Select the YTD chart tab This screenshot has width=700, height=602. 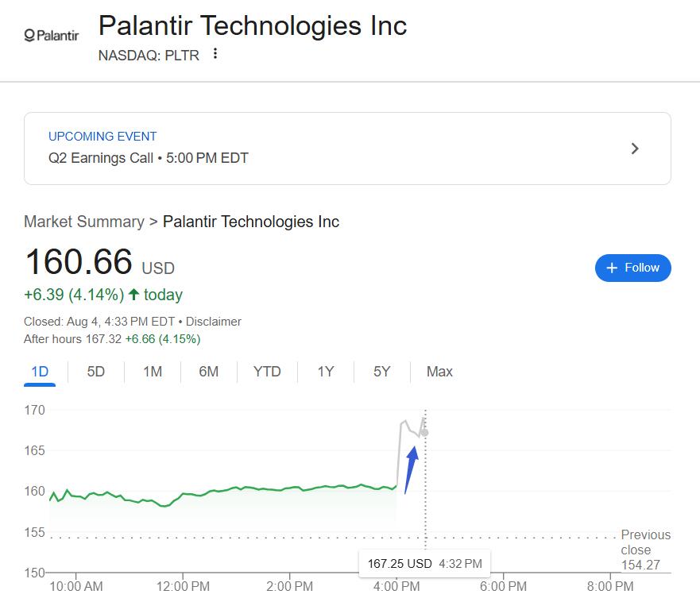(x=267, y=372)
